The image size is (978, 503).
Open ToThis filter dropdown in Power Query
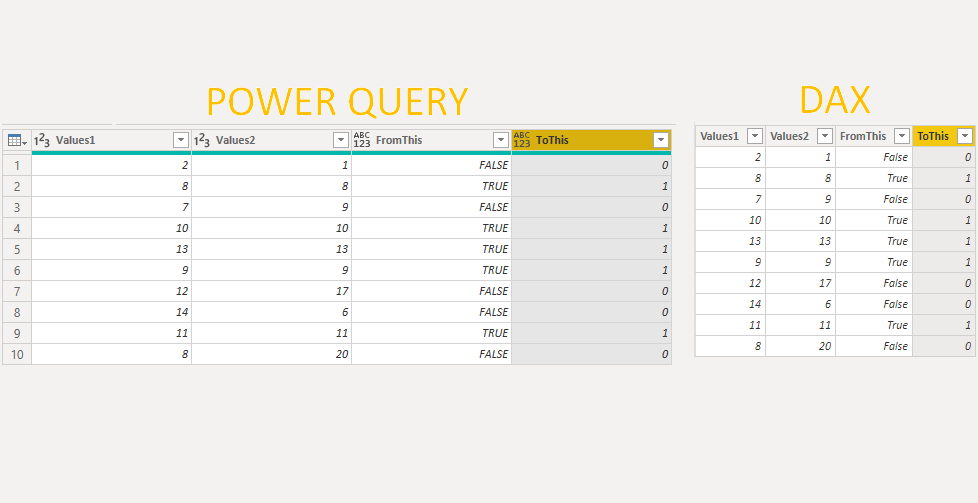[x=661, y=140]
